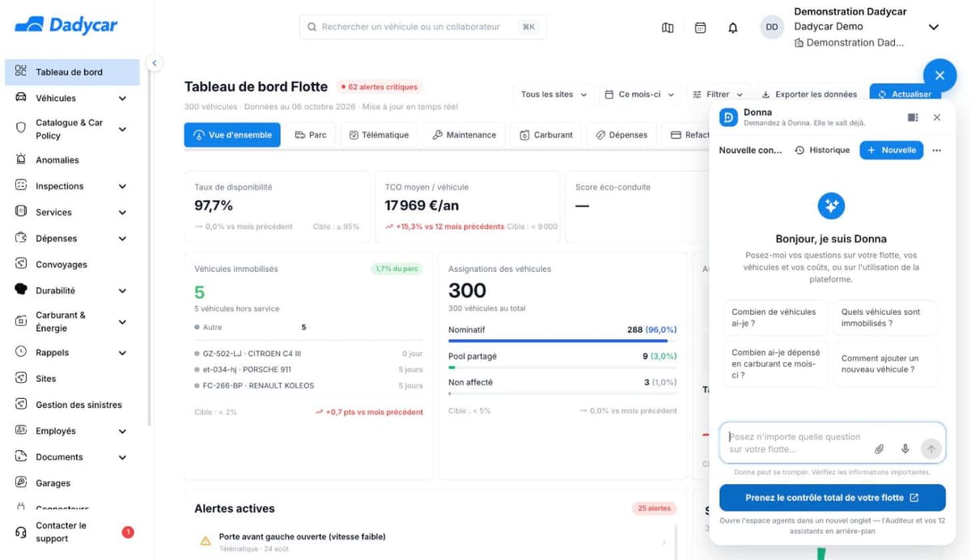The image size is (971, 560).
Task: Open the three-dot menu in Donna panel
Action: pyautogui.click(x=937, y=151)
